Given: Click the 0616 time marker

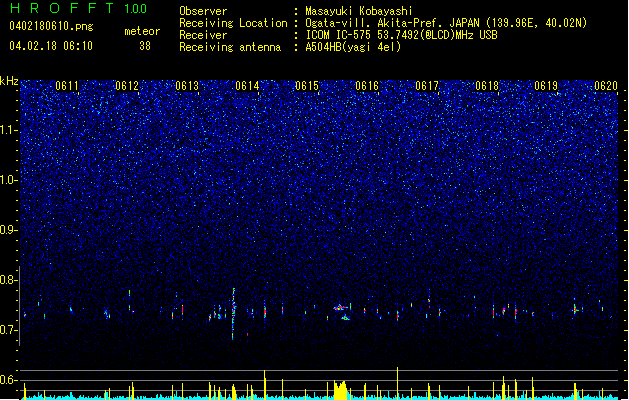Looking at the screenshot, I should [x=367, y=86].
